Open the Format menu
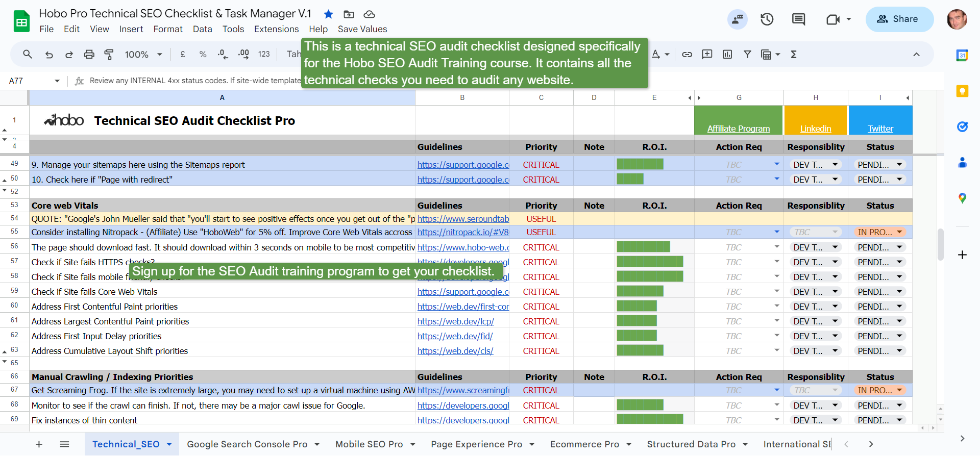The height and width of the screenshot is (456, 980). pos(168,29)
